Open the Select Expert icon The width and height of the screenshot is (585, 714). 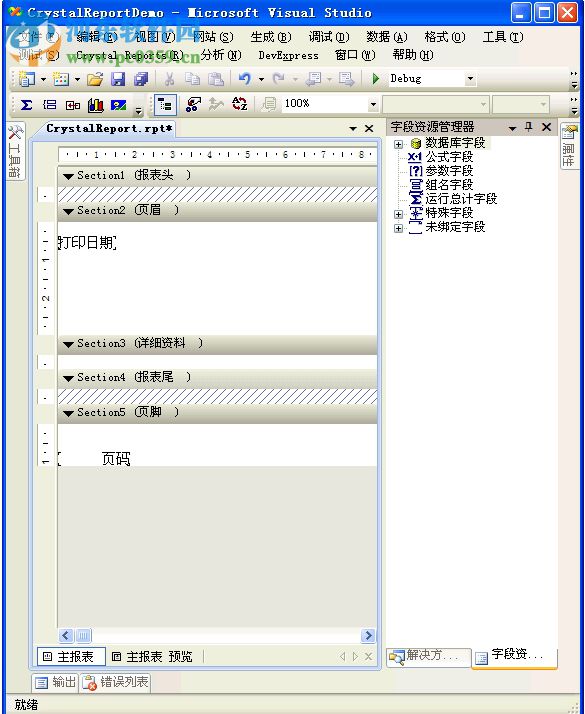tap(193, 105)
